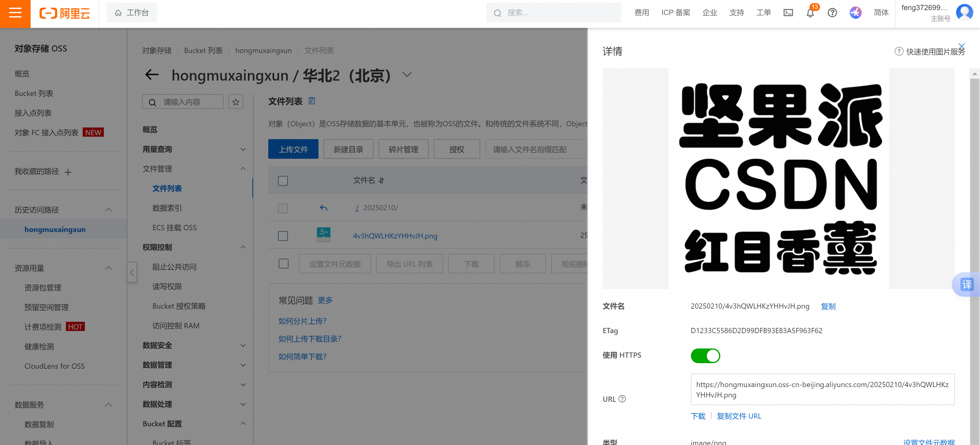Open the hamburger main menu
This screenshot has height=445, width=980.
tap(15, 13)
